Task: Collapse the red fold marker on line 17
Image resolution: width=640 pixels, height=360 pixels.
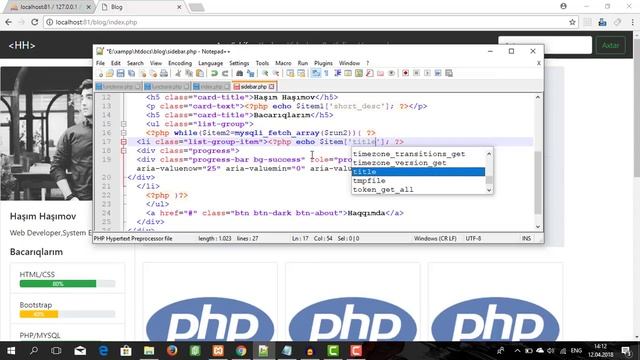Action: [x=124, y=142]
